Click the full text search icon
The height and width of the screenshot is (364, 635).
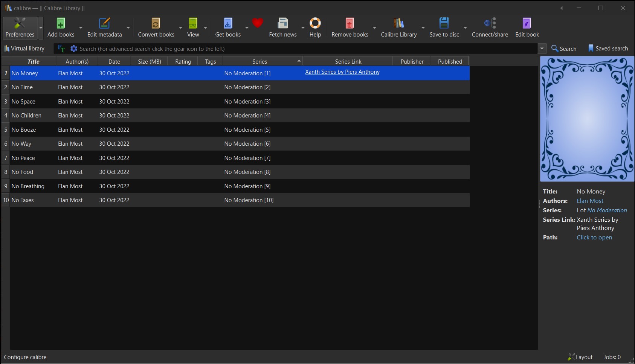pos(61,49)
